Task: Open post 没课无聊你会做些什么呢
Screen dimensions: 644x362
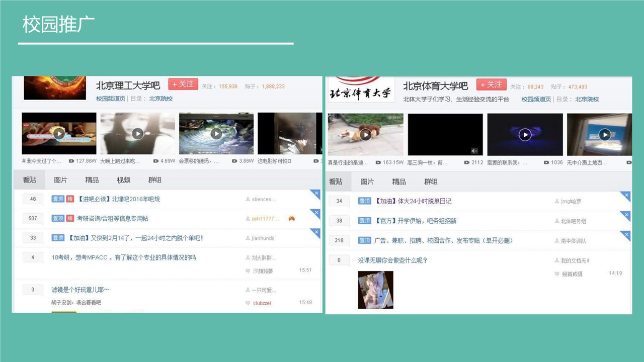Action: coord(392,260)
